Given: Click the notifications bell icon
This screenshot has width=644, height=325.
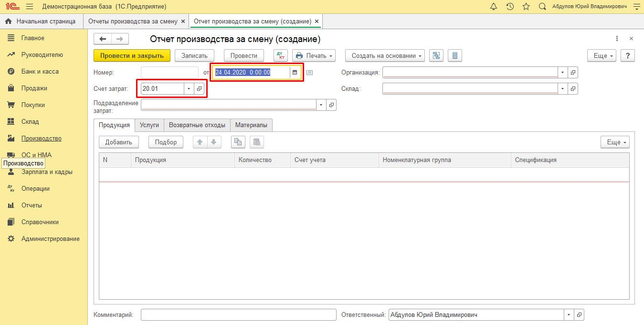Looking at the screenshot, I should pos(494,7).
